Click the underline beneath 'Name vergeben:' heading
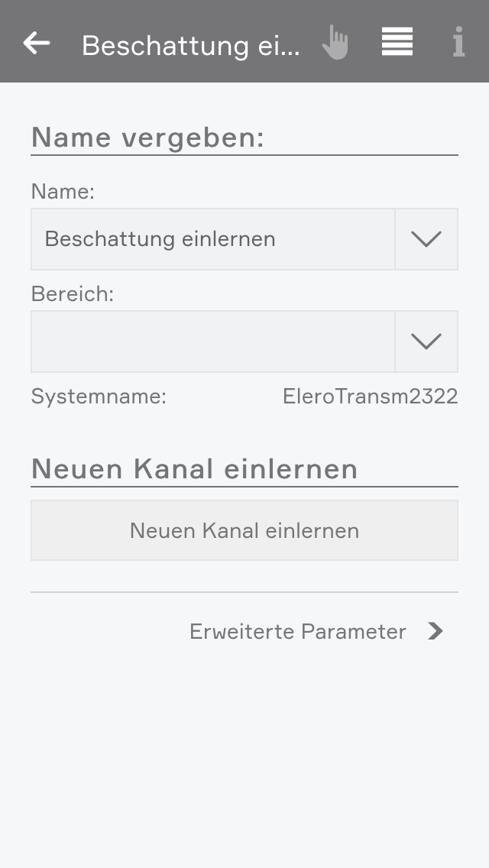489x868 pixels. click(x=244, y=155)
